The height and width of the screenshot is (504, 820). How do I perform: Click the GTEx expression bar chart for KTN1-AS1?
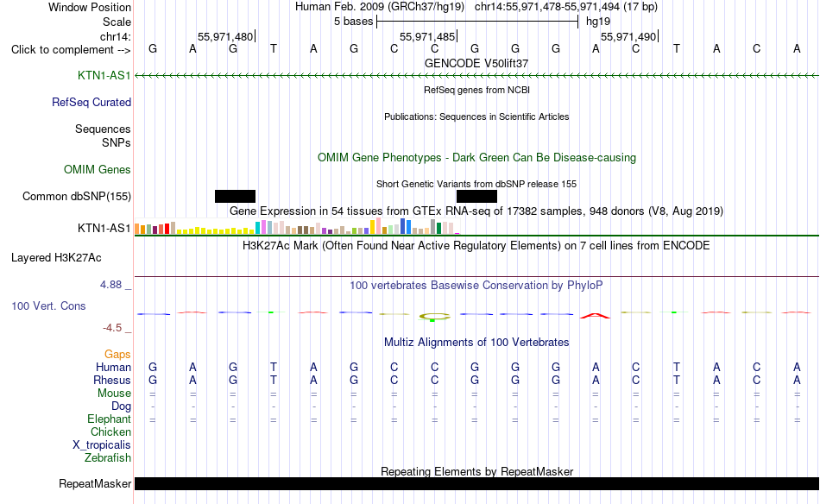[297, 226]
